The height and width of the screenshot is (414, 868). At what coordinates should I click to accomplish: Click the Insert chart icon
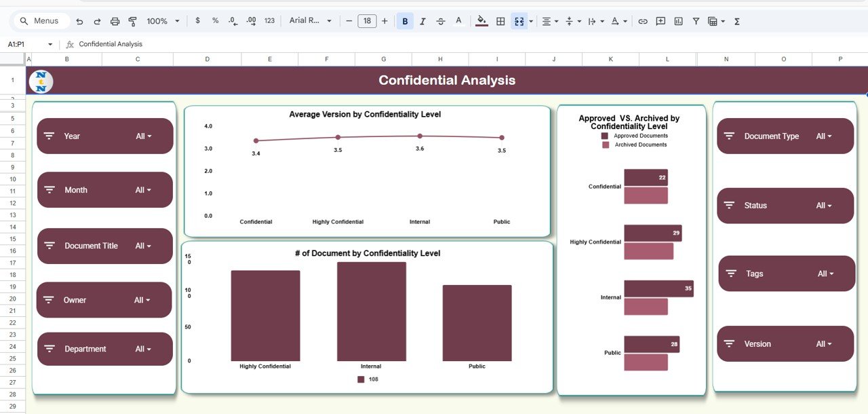point(677,21)
